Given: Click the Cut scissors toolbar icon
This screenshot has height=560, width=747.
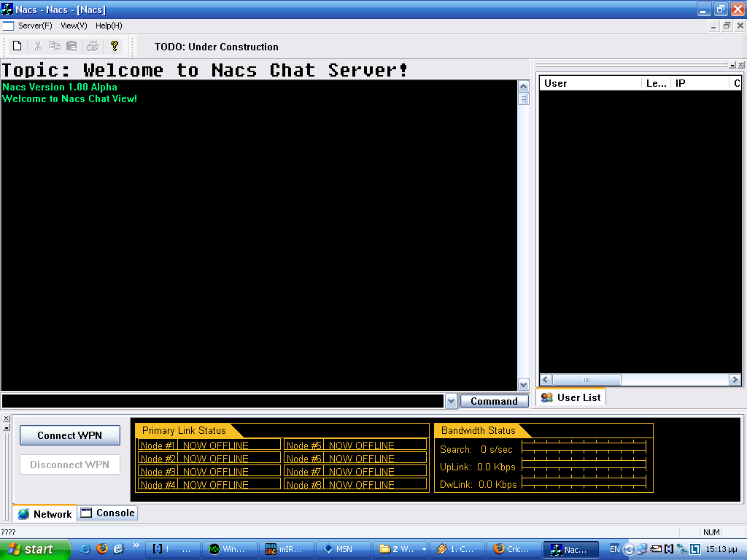Looking at the screenshot, I should point(38,47).
